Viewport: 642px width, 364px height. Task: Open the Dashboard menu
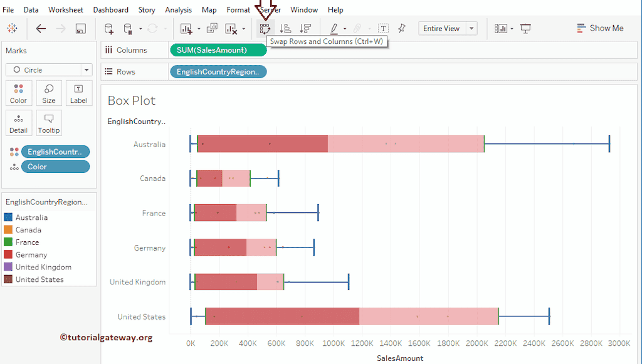[110, 9]
